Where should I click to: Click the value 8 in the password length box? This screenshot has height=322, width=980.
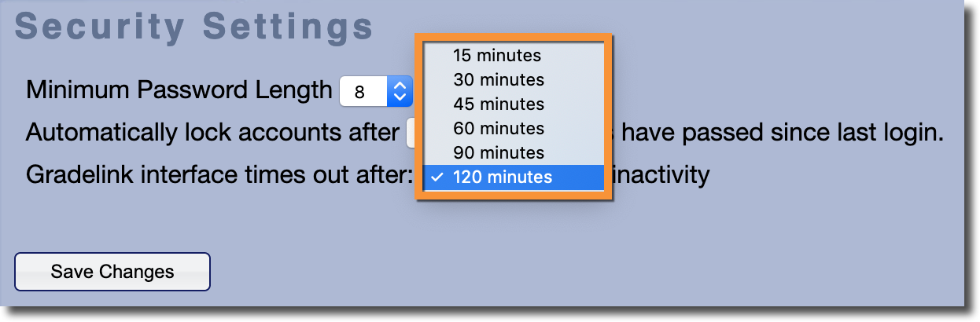(360, 92)
